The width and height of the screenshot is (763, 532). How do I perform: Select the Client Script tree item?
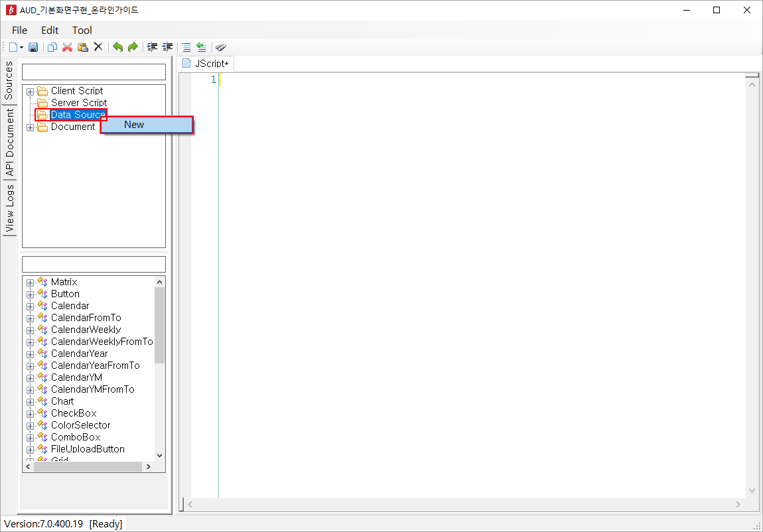(x=77, y=91)
